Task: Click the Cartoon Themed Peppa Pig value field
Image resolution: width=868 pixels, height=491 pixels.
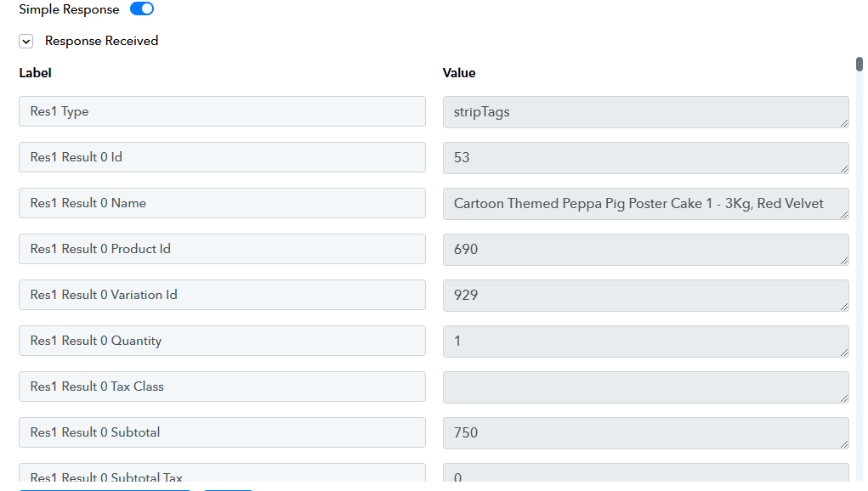Action: coord(645,204)
